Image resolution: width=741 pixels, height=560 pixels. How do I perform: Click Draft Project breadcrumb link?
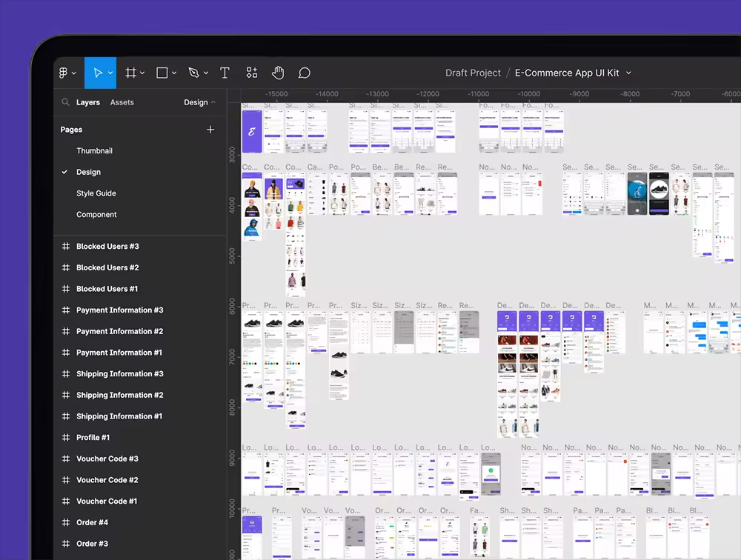[x=473, y=73]
